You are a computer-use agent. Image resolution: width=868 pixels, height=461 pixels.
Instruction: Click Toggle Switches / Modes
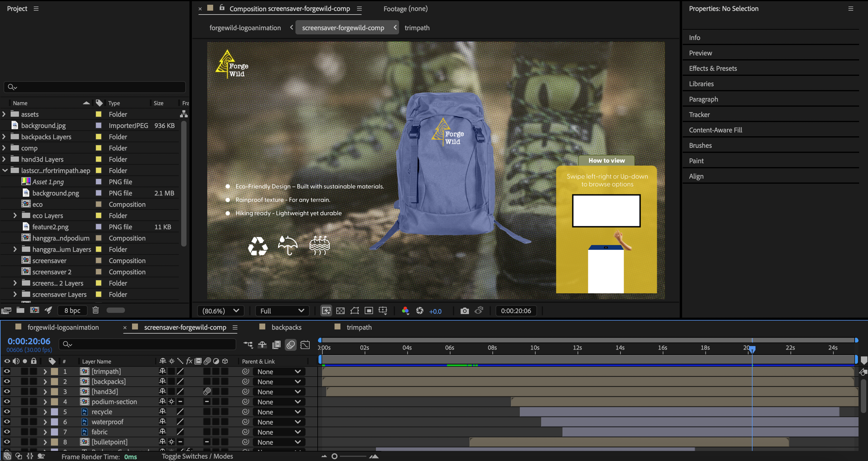(x=197, y=456)
